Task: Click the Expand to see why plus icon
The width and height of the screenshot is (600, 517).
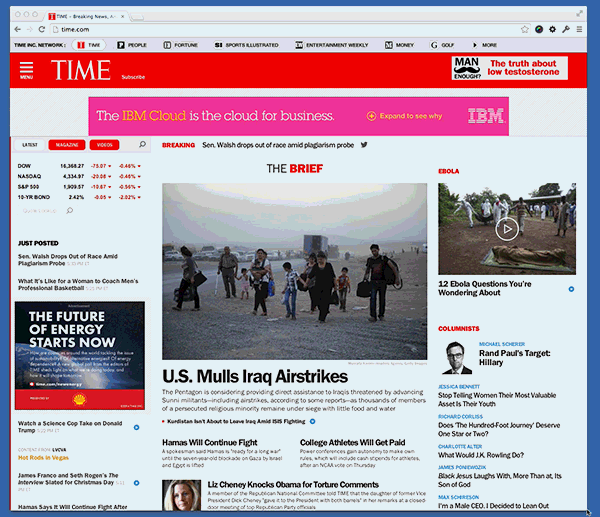Action: pos(371,116)
